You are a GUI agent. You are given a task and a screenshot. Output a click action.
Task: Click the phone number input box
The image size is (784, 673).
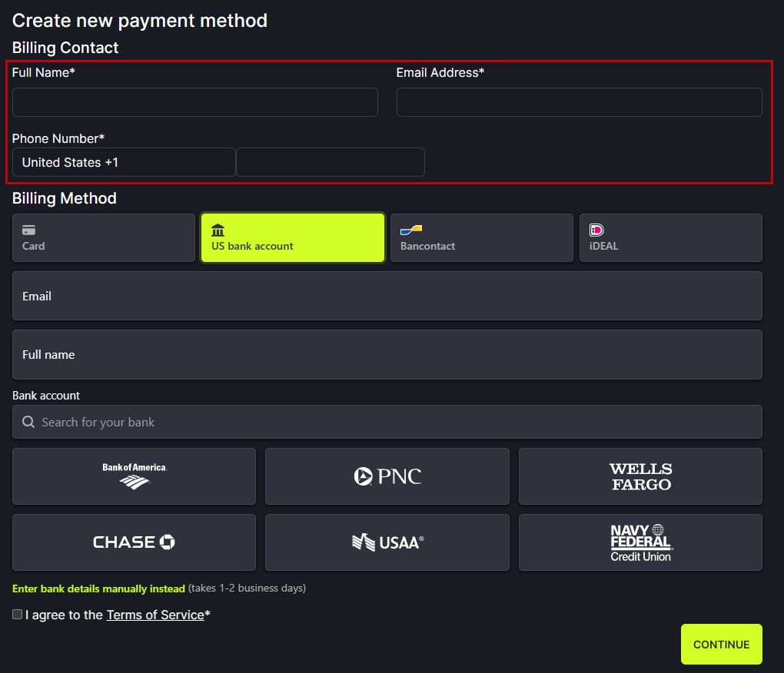tap(331, 162)
